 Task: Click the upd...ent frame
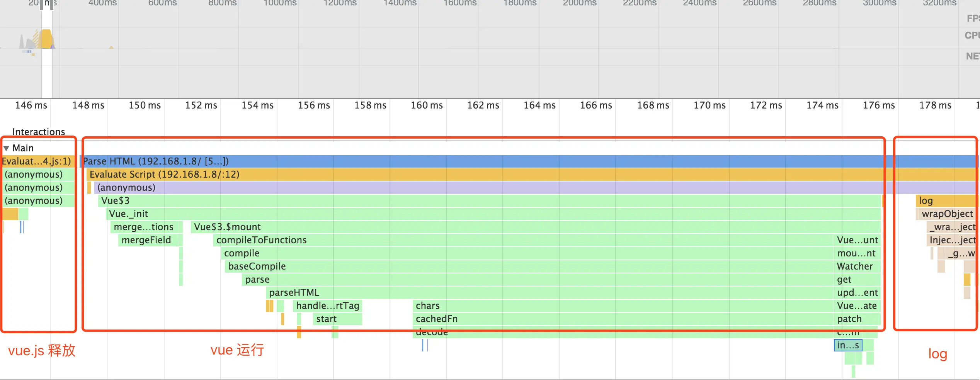click(x=857, y=292)
